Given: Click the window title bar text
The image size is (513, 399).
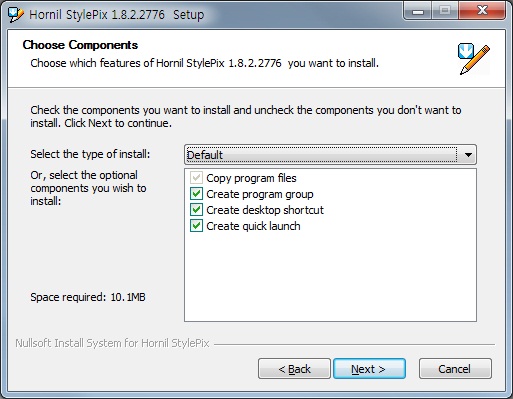Looking at the screenshot, I should (x=117, y=15).
